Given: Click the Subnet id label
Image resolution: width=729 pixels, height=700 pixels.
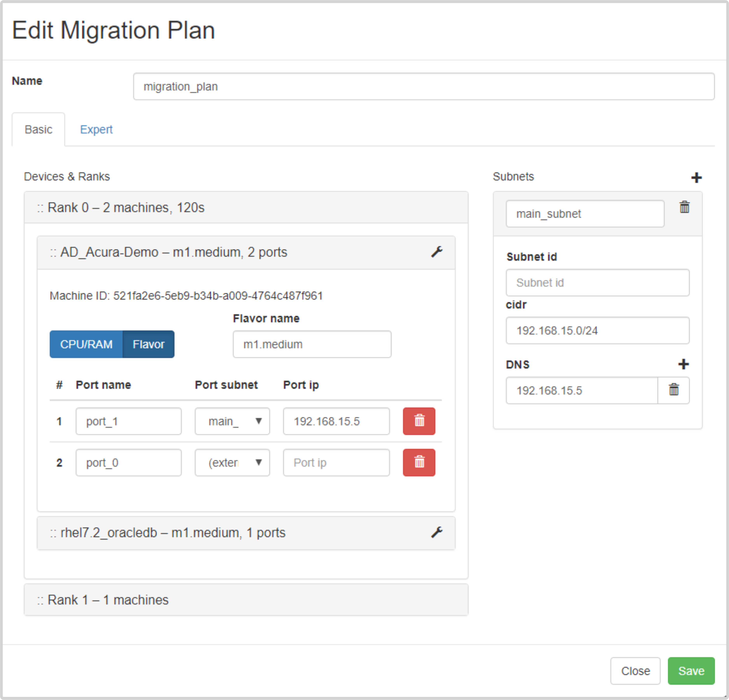Looking at the screenshot, I should click(x=532, y=256).
